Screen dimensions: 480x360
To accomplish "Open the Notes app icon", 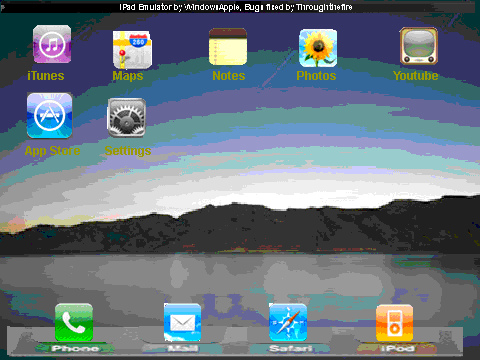I will pyautogui.click(x=228, y=47).
